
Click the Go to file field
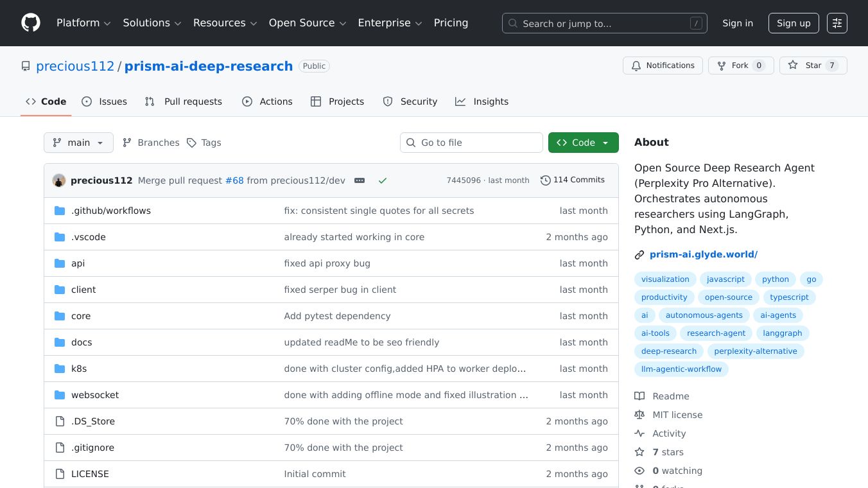pos(471,143)
